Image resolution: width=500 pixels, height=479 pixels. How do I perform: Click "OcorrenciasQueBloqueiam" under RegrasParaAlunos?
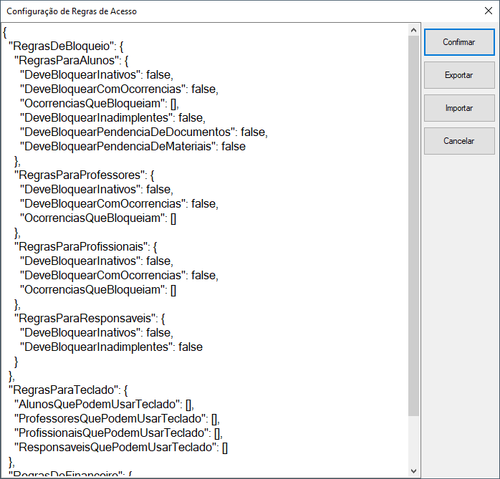coord(100,103)
